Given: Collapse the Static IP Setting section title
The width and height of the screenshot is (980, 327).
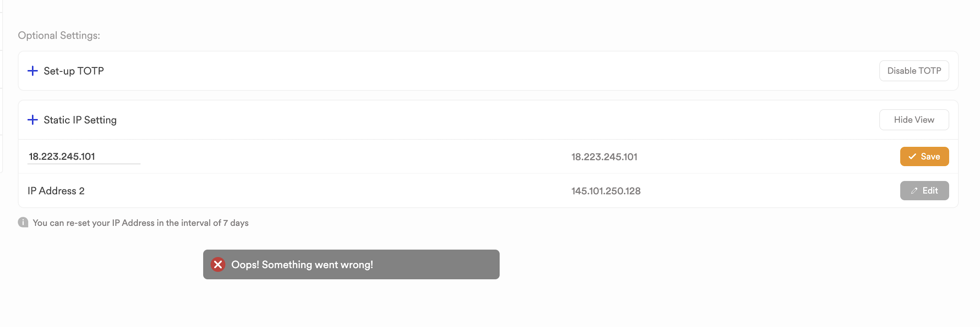Looking at the screenshot, I should (80, 120).
